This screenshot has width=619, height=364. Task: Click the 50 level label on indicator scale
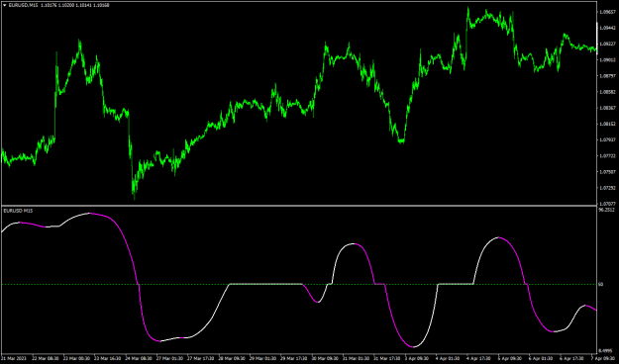(x=601, y=284)
